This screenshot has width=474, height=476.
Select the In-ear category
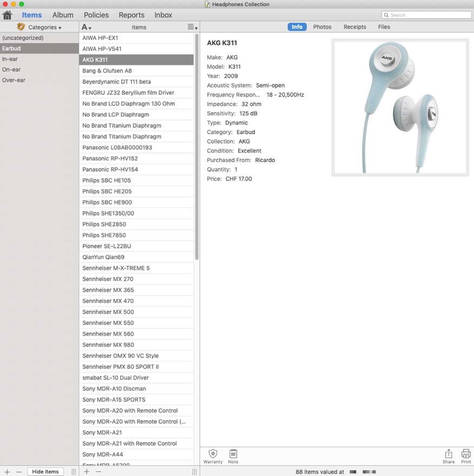click(40, 59)
